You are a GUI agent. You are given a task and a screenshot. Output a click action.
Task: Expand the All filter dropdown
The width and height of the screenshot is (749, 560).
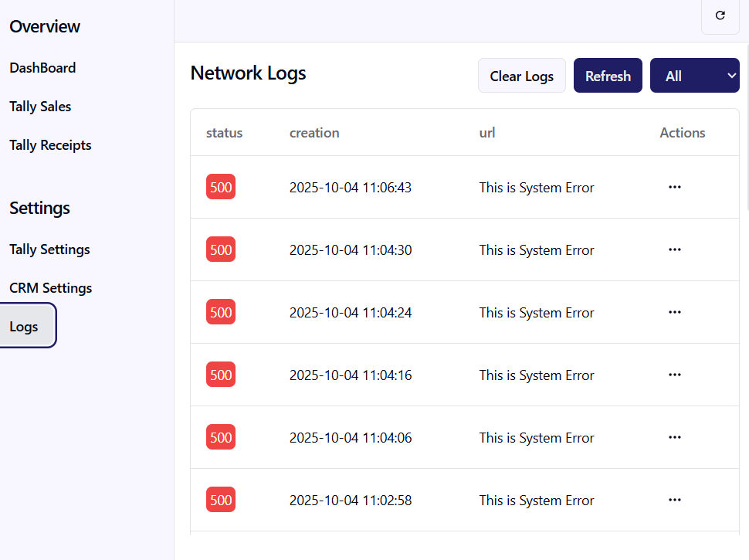pos(694,76)
